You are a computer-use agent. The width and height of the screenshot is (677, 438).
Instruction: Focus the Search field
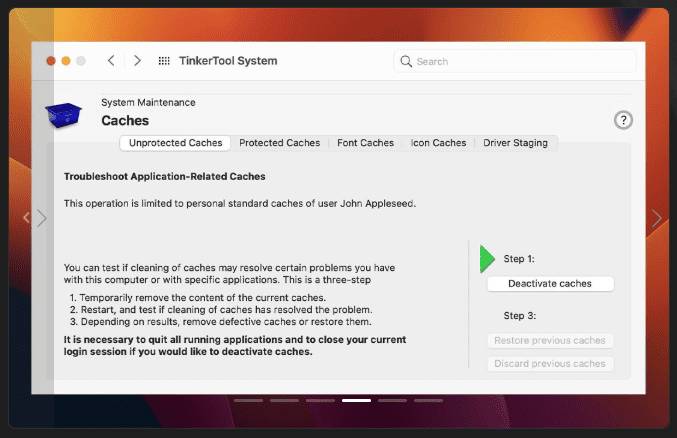515,61
